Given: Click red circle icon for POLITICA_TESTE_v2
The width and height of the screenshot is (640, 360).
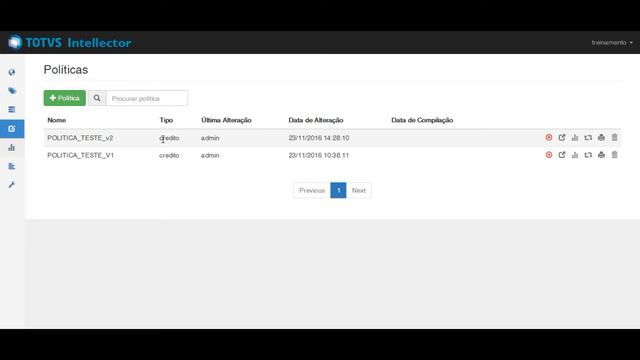Looking at the screenshot, I should pos(549,138).
